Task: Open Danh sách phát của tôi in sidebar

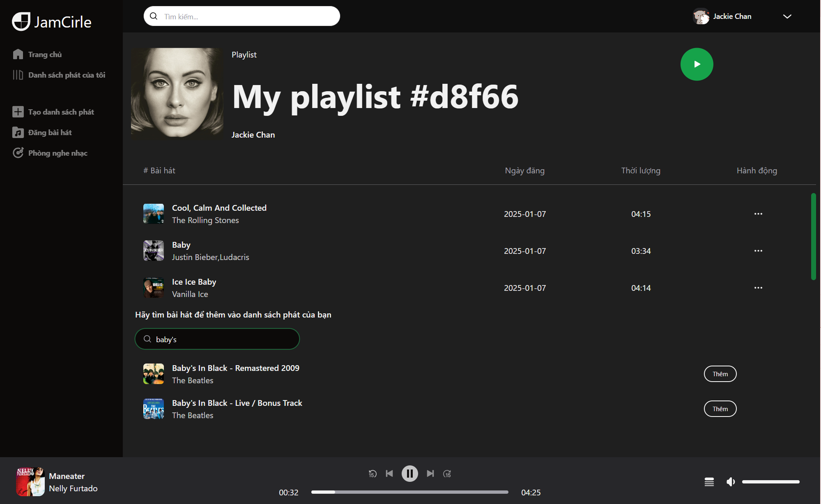Action: point(67,75)
